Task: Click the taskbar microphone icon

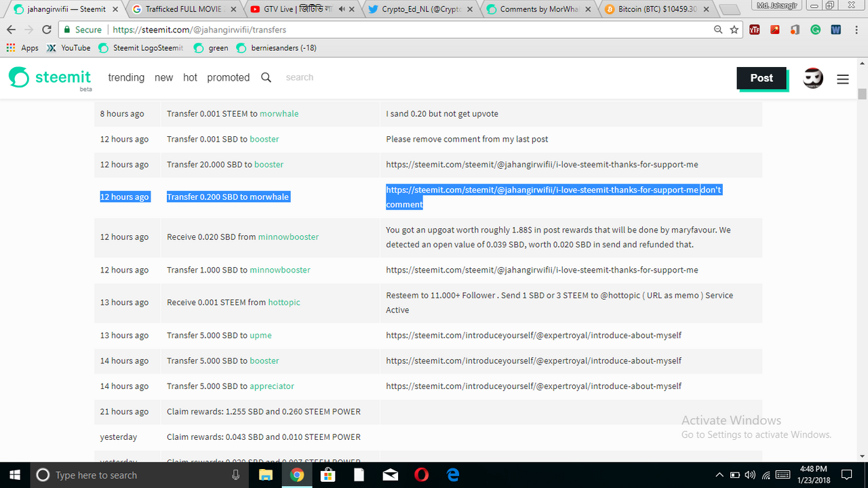Action: click(235, 475)
